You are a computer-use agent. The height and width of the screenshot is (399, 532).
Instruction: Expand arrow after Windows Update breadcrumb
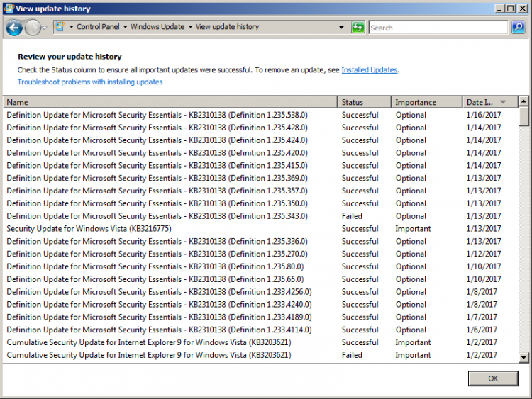pyautogui.click(x=190, y=27)
